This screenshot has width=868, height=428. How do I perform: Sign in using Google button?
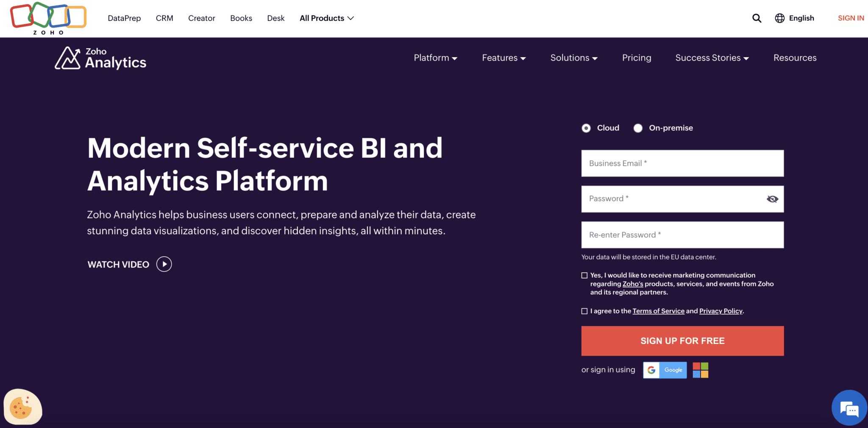pos(665,370)
